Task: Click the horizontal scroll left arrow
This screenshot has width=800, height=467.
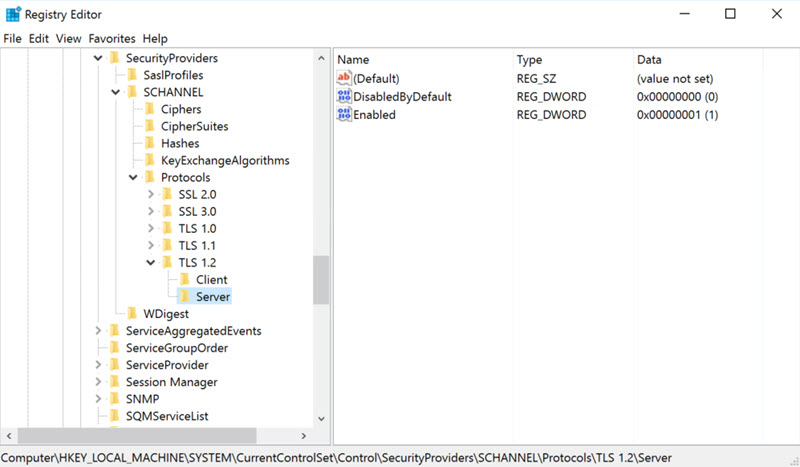Action: coord(9,435)
